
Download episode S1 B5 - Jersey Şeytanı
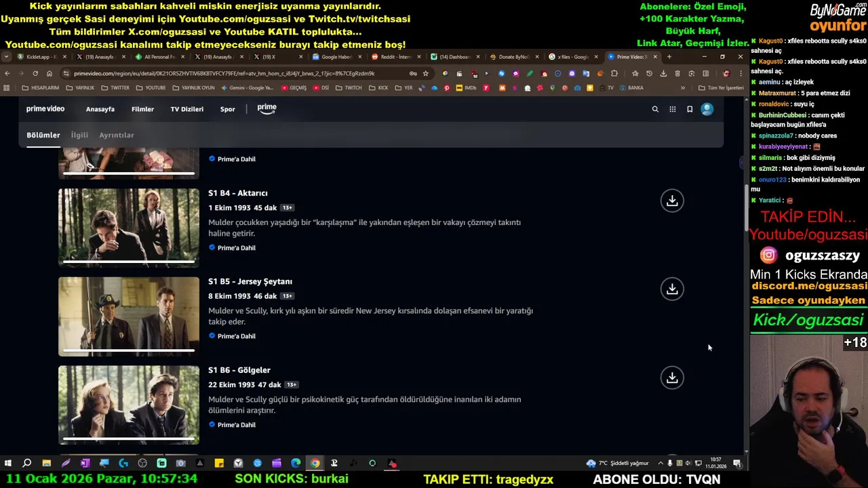[x=672, y=289]
